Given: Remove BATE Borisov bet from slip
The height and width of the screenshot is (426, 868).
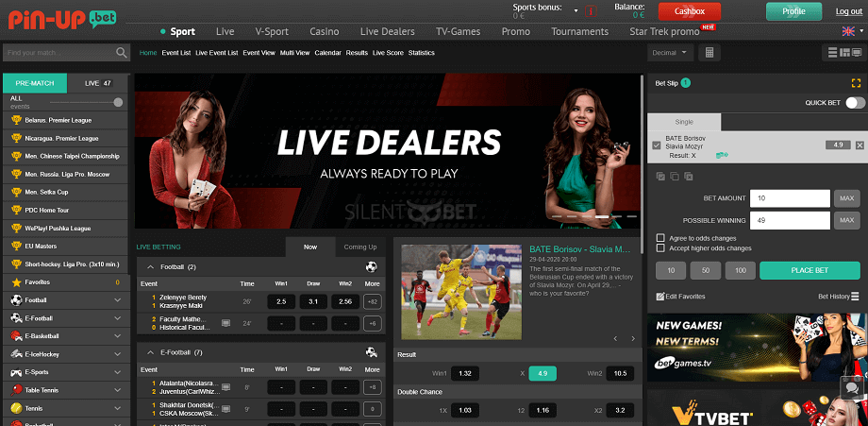Looking at the screenshot, I should point(860,145).
